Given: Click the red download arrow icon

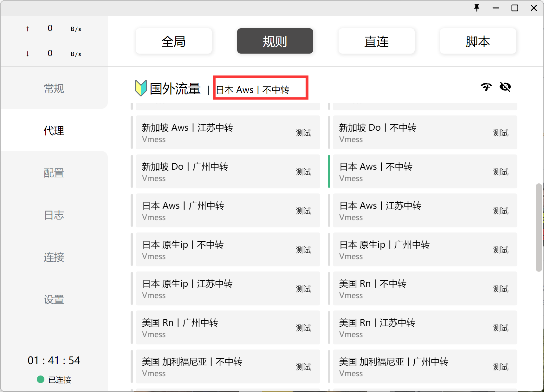Looking at the screenshot, I should point(28,54).
